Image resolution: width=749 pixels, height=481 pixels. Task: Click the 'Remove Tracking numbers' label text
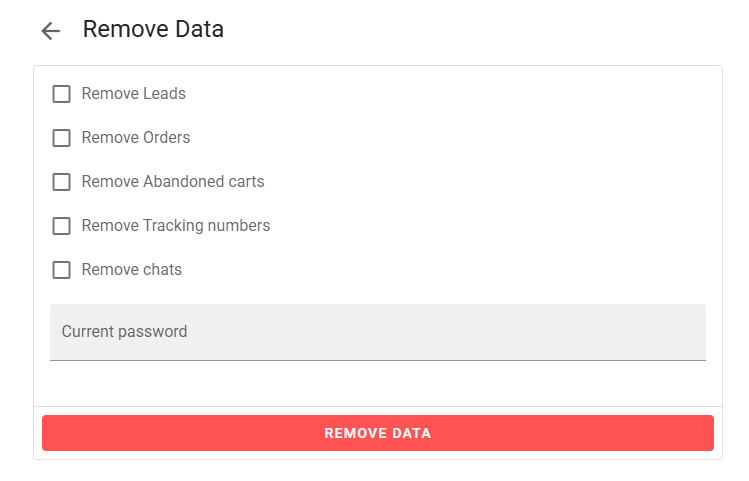point(176,226)
